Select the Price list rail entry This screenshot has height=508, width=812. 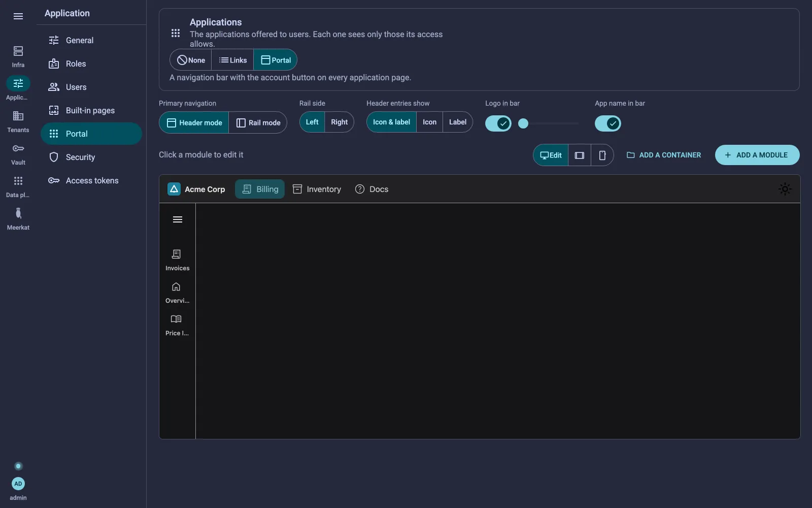point(177,325)
